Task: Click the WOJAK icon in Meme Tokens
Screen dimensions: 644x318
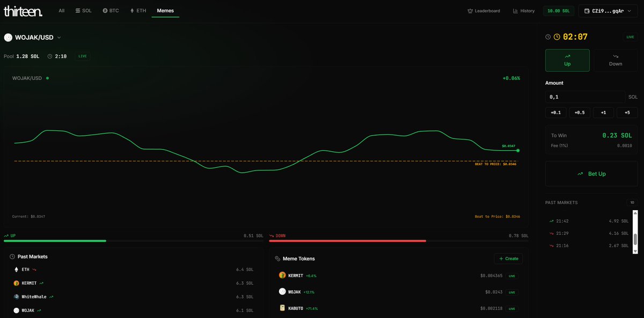Action: click(x=282, y=292)
